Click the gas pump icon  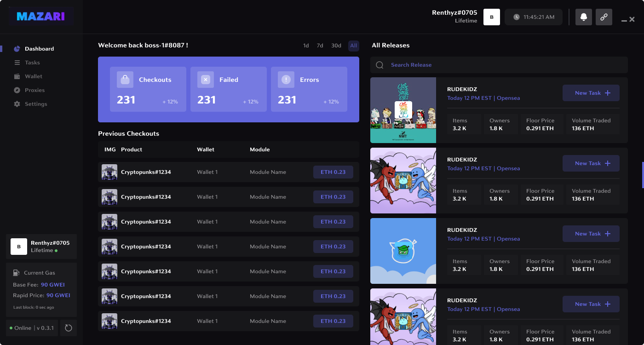17,273
